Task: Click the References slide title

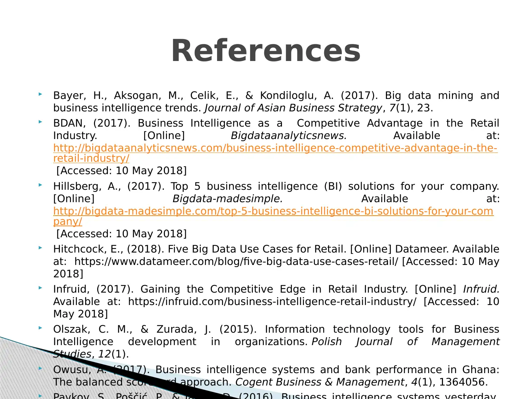Action: (266, 50)
